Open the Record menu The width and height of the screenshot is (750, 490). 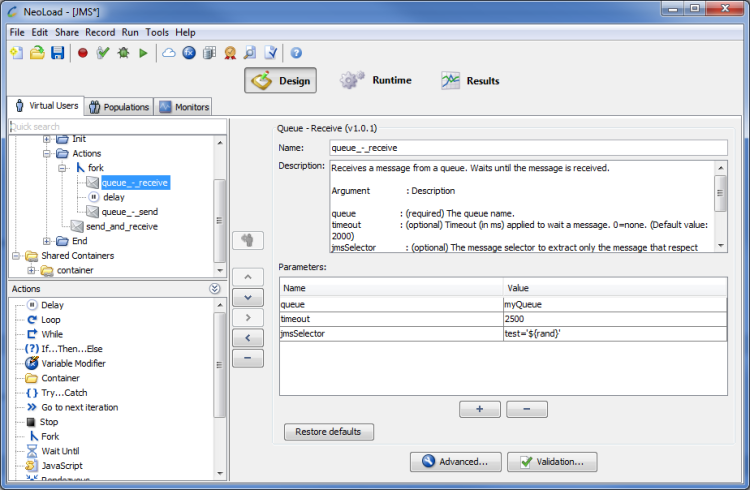pyautogui.click(x=100, y=32)
